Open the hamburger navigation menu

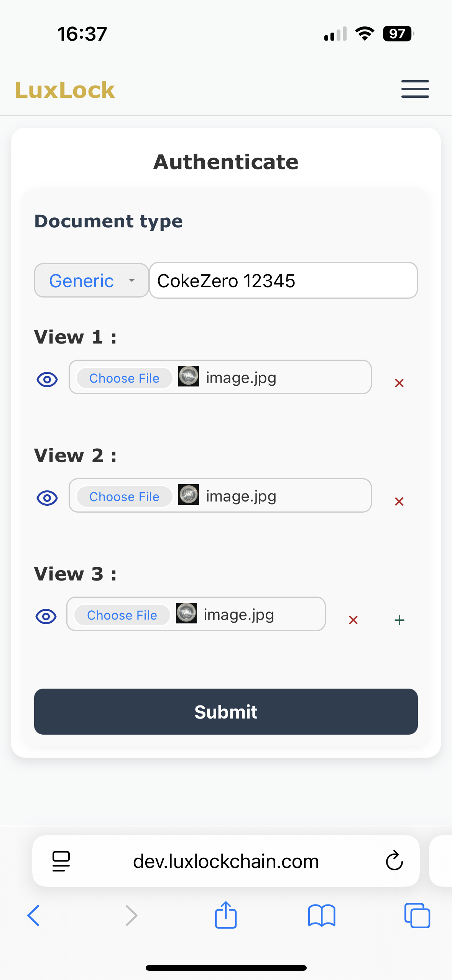(x=415, y=89)
